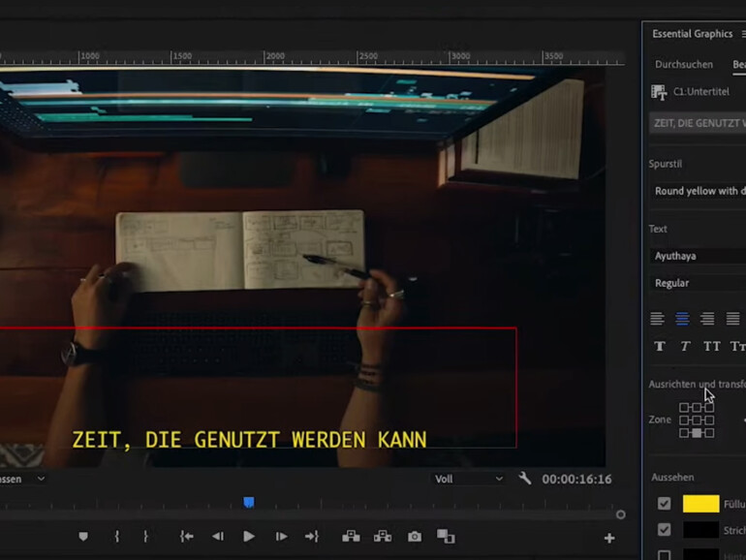Viewport: 746px width, 560px height.
Task: Step forward one frame
Action: 281,537
